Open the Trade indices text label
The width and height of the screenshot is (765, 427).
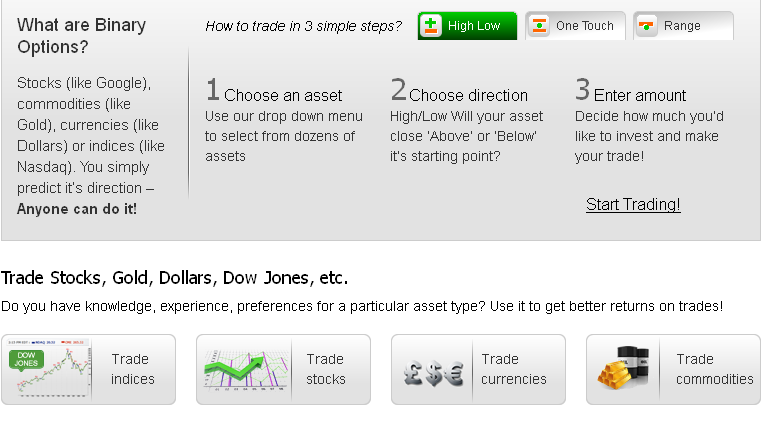[132, 369]
